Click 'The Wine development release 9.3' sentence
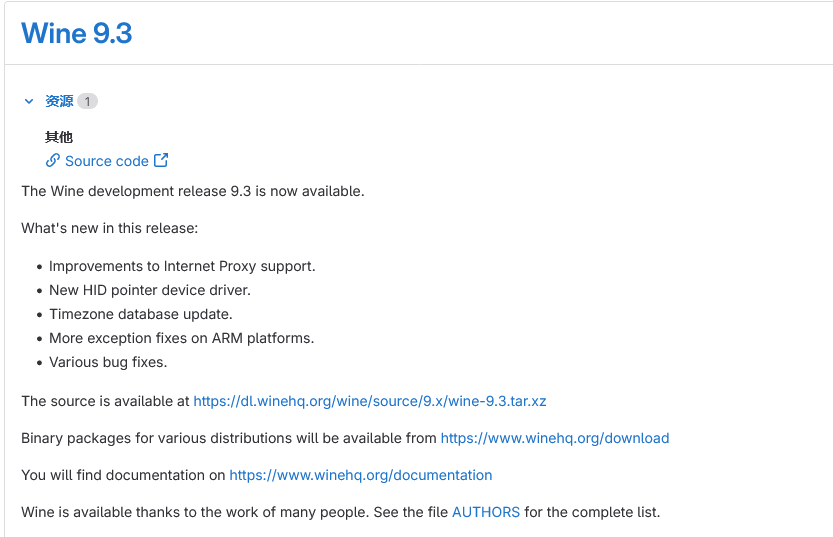This screenshot has width=833, height=537. point(193,191)
